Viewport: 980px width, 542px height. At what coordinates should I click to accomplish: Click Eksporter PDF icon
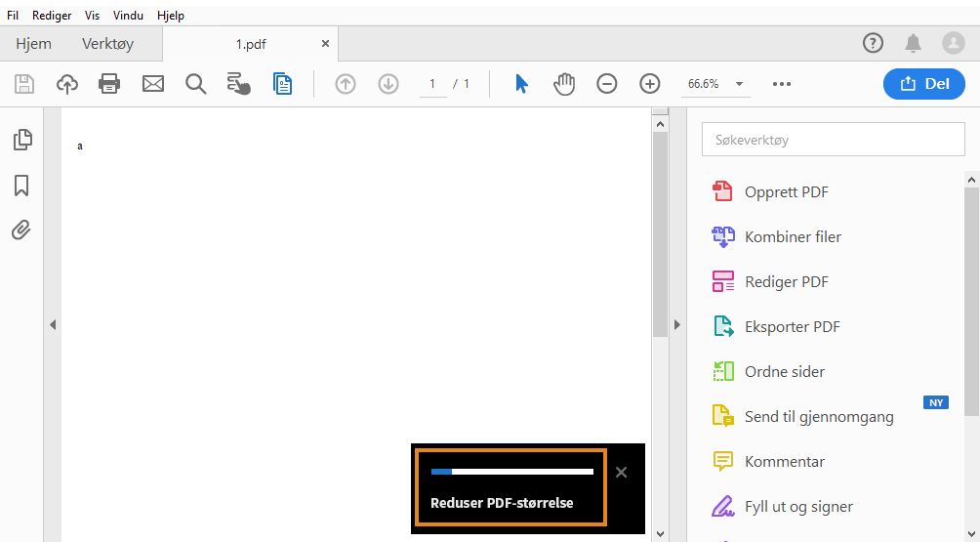click(723, 326)
